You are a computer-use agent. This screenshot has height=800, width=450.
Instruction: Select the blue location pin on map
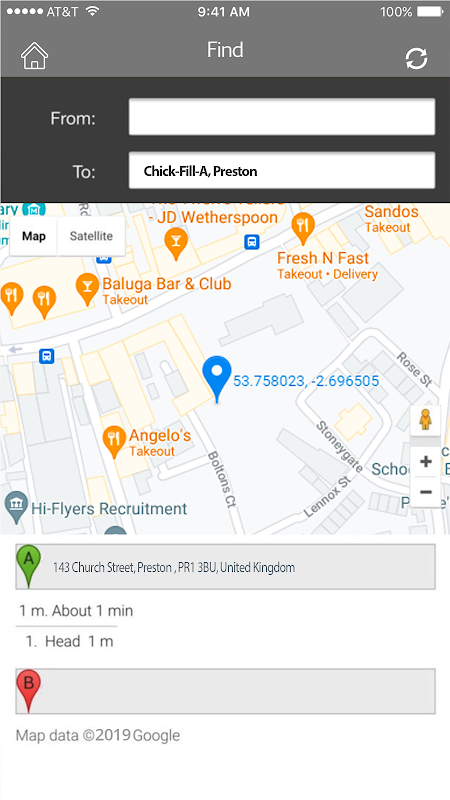pyautogui.click(x=217, y=380)
